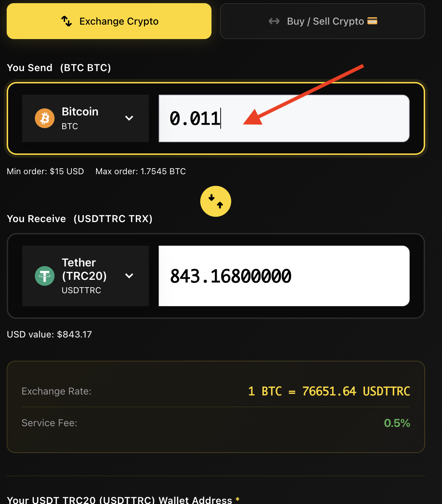Select the Exchange Crypto tab
This screenshot has width=442, height=504.
click(109, 21)
